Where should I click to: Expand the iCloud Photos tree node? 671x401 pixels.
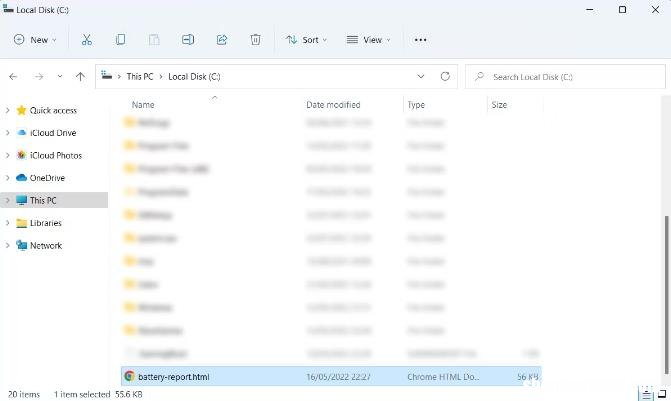tap(7, 155)
